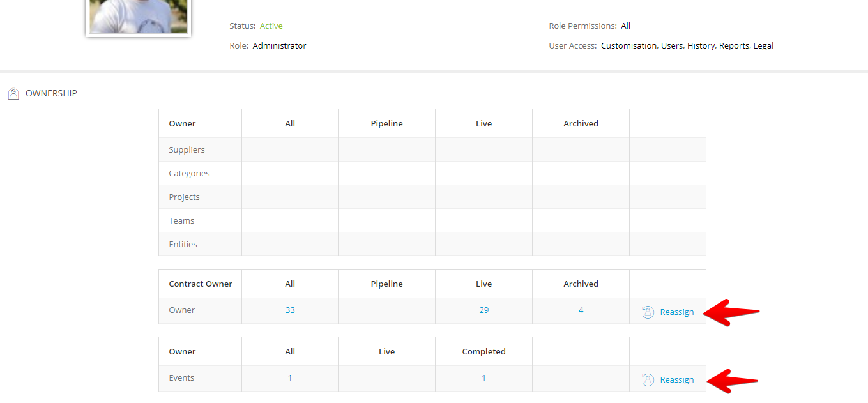Click the Archived header in Contract Owner table
This screenshot has width=868, height=403.
tap(581, 284)
